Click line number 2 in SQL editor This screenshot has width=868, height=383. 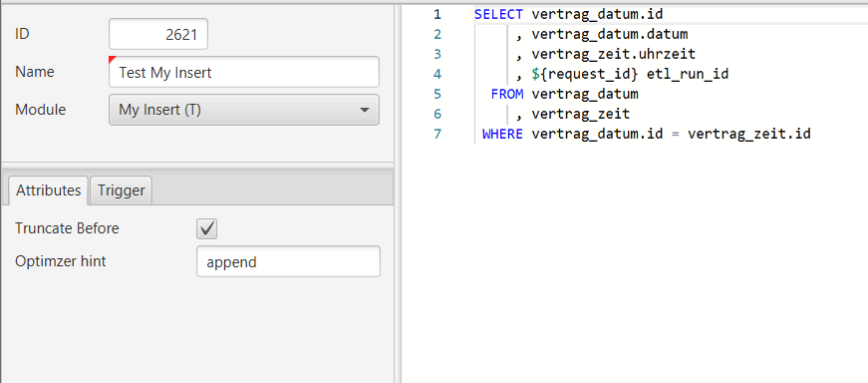pos(437,34)
